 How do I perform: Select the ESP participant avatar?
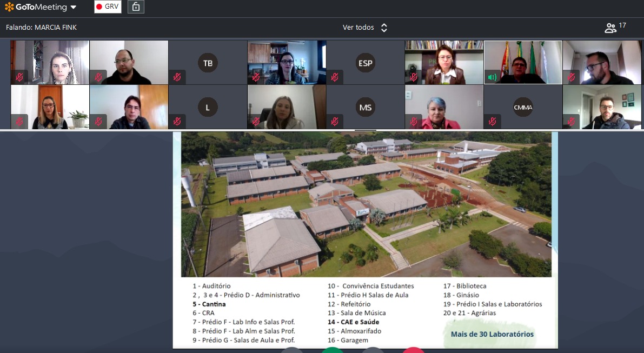tap(366, 63)
